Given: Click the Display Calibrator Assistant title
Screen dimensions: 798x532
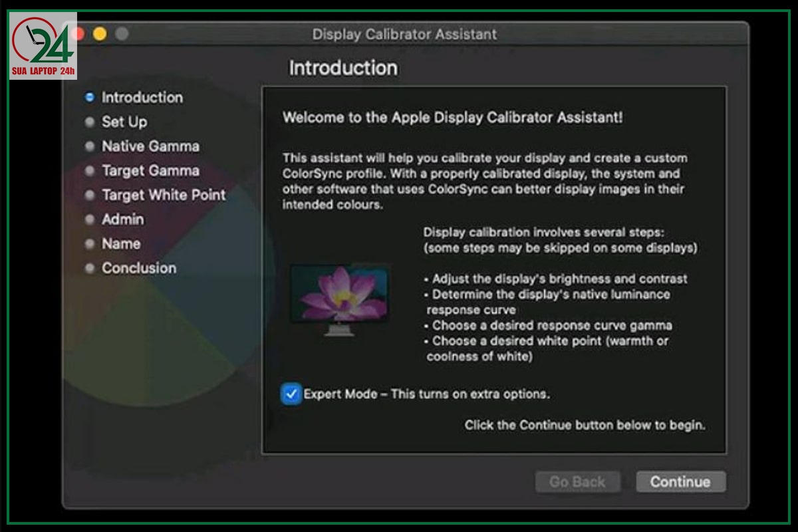Looking at the screenshot, I should click(404, 35).
